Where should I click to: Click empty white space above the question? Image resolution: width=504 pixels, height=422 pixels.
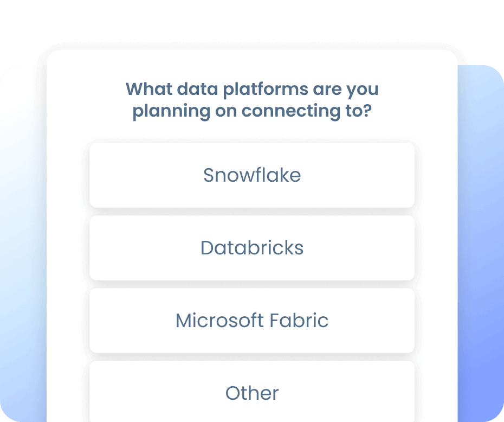click(x=252, y=65)
